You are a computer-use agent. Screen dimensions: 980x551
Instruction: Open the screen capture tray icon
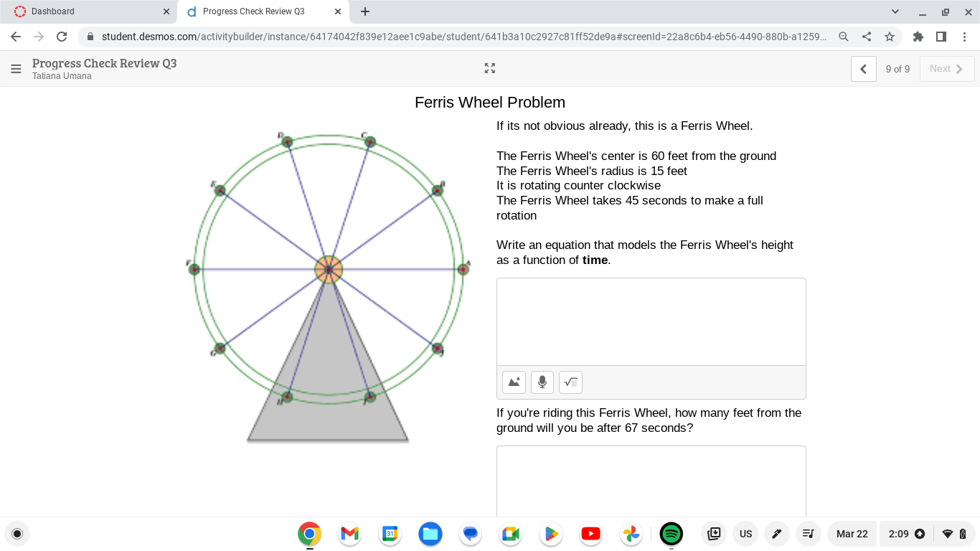point(714,534)
